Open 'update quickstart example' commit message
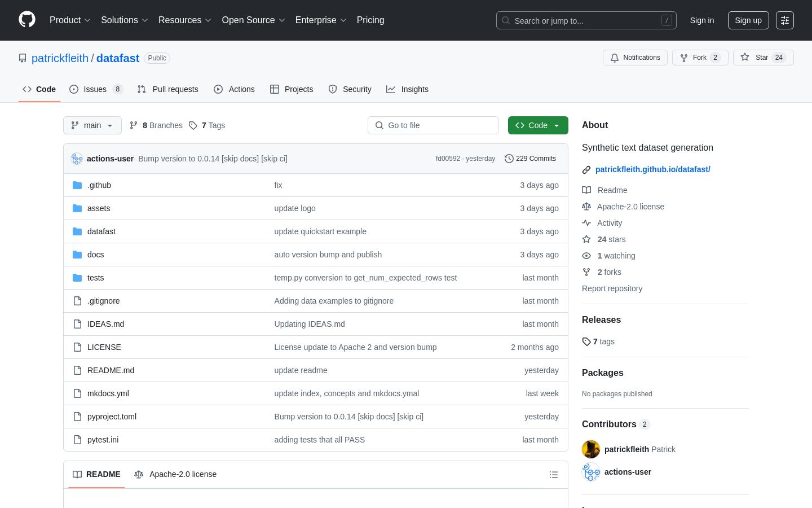 [320, 231]
